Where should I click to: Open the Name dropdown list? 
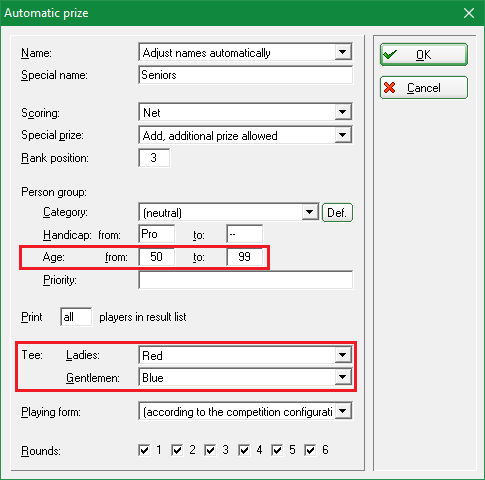(x=343, y=52)
